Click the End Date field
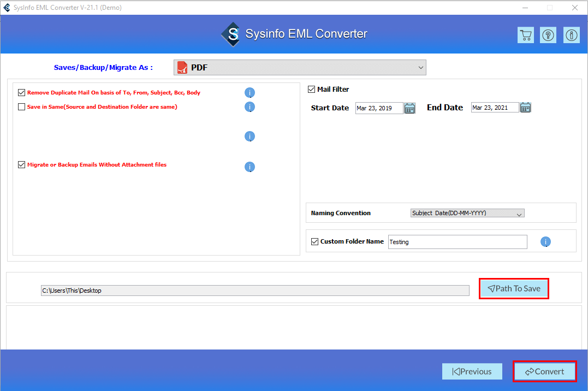588x391 pixels. pos(495,108)
